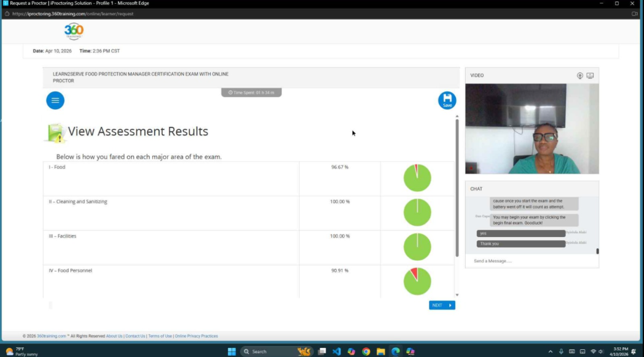Click 'IV – Food Personnel' row label

coord(70,271)
